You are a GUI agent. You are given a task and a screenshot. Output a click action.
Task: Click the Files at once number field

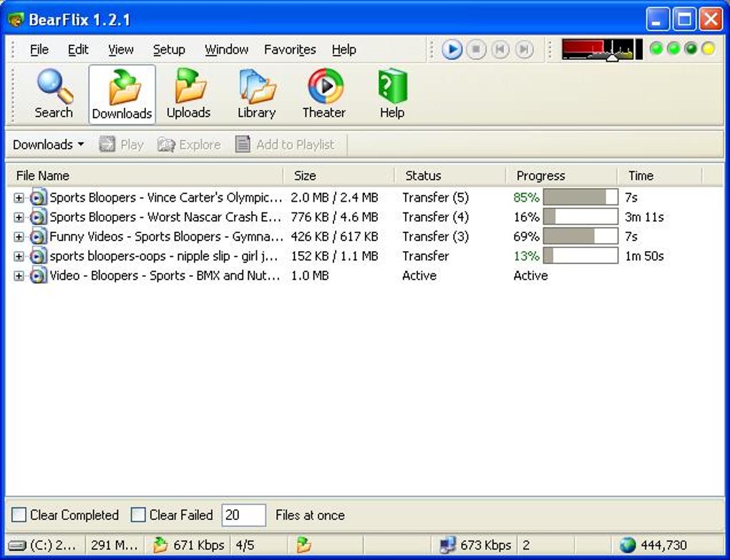[x=243, y=516]
